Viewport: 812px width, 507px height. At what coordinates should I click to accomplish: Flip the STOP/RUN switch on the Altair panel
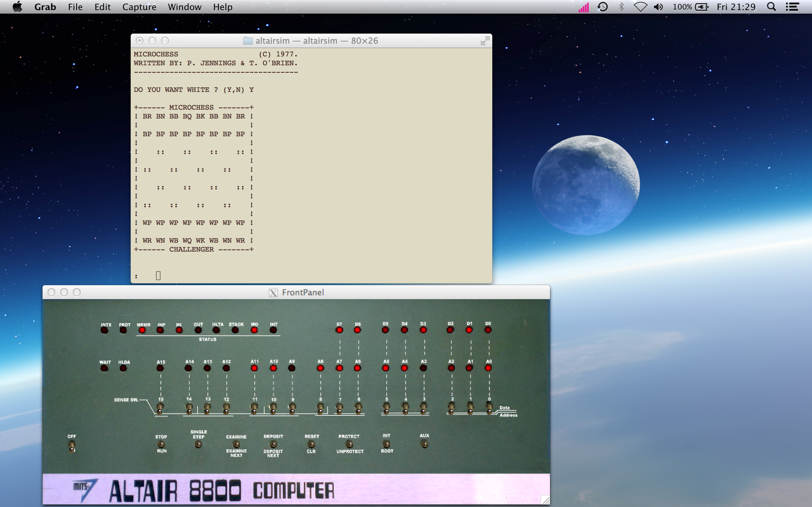coord(161,444)
